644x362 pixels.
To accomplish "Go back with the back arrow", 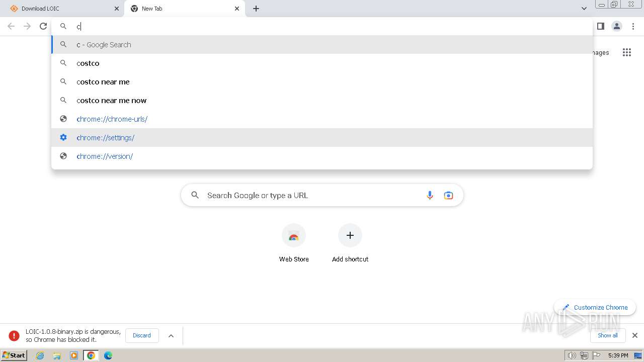I will (11, 26).
